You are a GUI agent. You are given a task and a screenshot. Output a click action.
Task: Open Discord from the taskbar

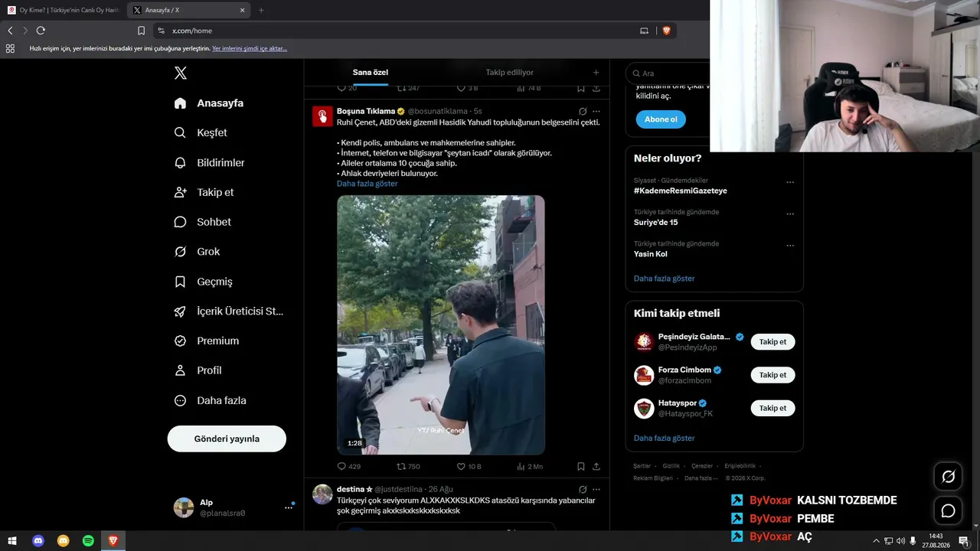click(38, 541)
